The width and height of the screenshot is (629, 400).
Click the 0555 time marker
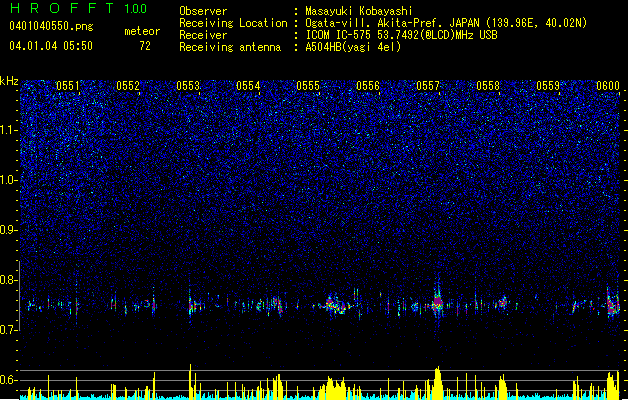coord(308,86)
